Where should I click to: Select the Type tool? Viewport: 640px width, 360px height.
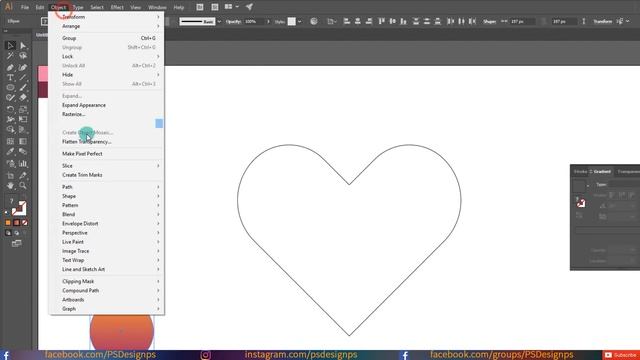point(10,78)
